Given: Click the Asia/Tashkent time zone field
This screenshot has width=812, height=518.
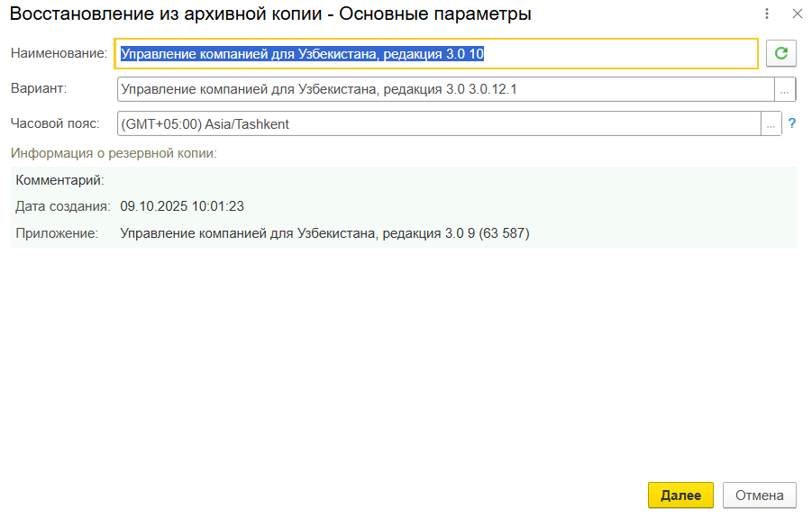Looking at the screenshot, I should pos(439,124).
